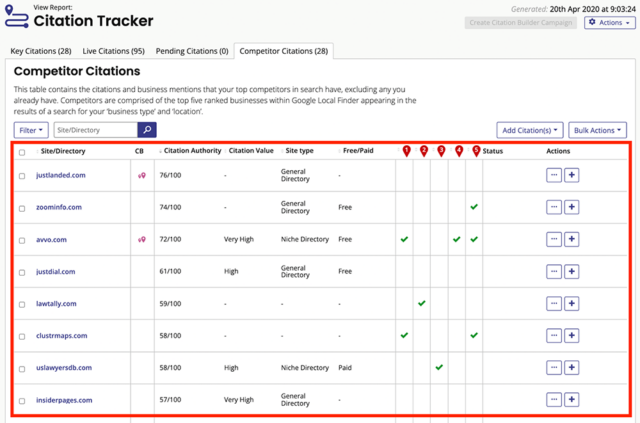Toggle the select-all checkbox in table header
Viewport: 640px width, 423px height.
(22, 152)
